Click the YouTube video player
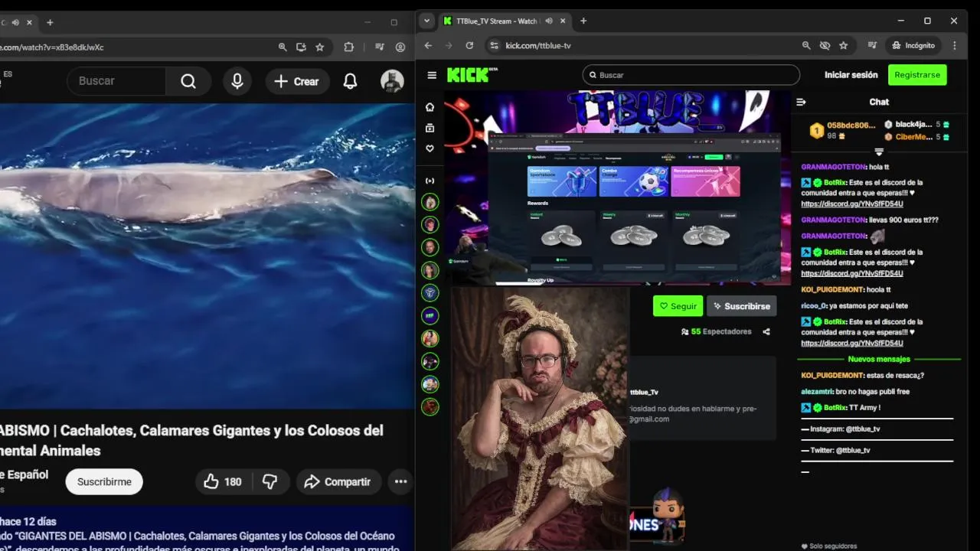Viewport: 980px width, 551px height. point(207,256)
